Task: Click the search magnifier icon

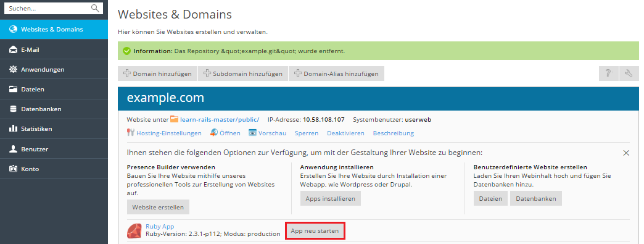Action: (95, 8)
